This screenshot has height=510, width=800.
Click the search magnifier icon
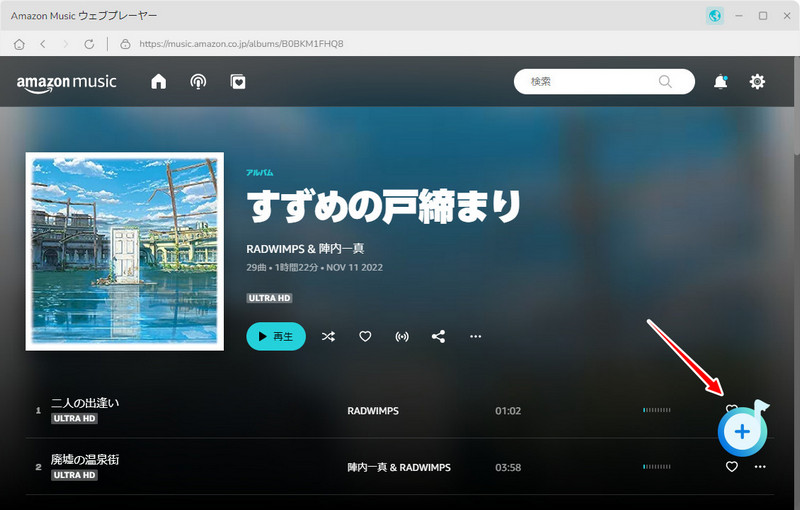pyautogui.click(x=665, y=82)
